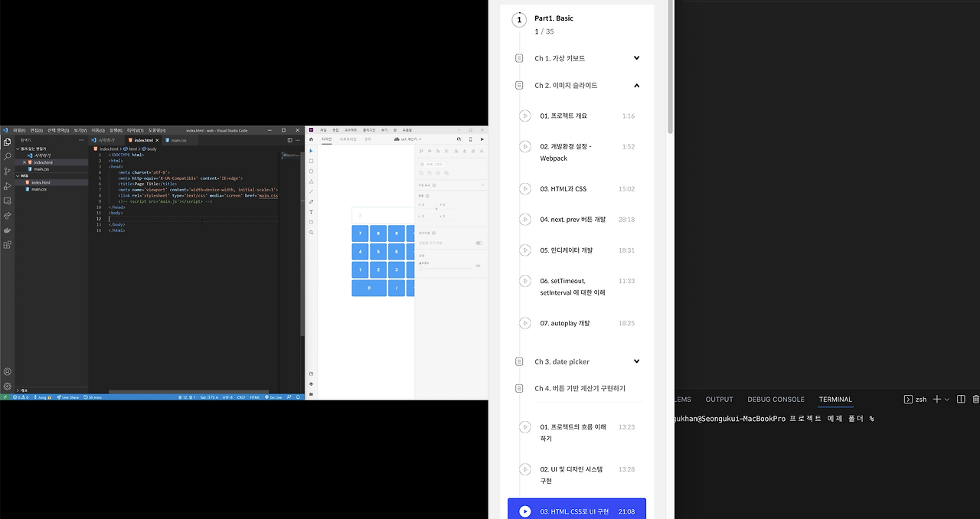Play lesson 07. autoplay 개발

tap(524, 324)
